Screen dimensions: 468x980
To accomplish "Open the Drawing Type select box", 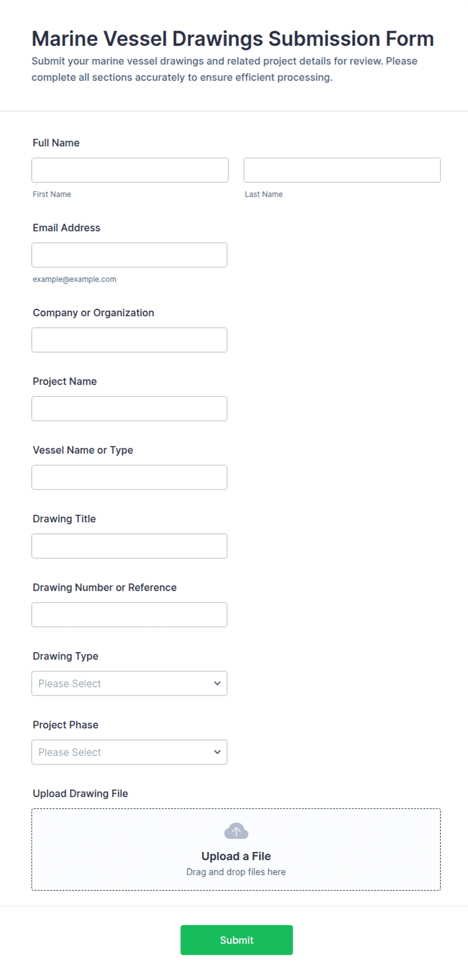I will pyautogui.click(x=129, y=683).
